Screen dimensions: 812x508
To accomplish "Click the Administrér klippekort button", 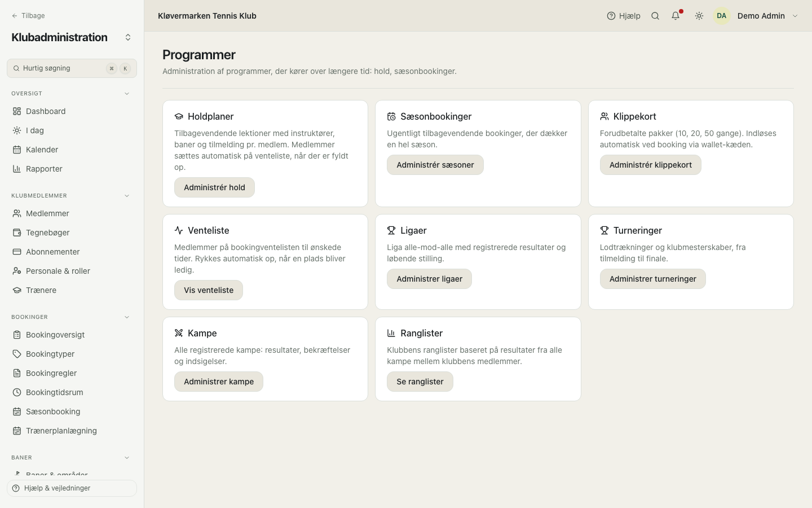I will tap(651, 165).
